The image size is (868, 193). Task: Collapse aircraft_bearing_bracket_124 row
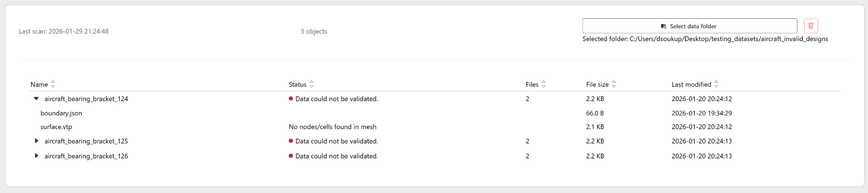(37, 99)
